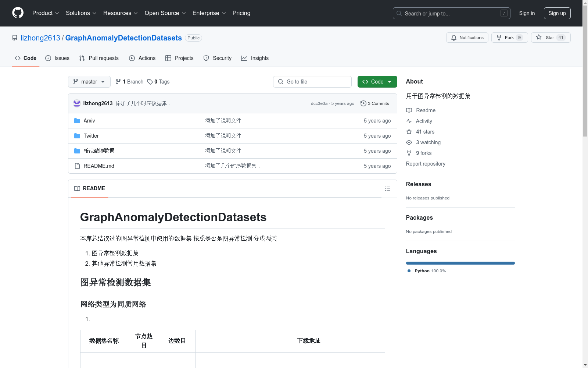The height and width of the screenshot is (368, 588).
Task: Open README.md file name link
Action: point(99,166)
